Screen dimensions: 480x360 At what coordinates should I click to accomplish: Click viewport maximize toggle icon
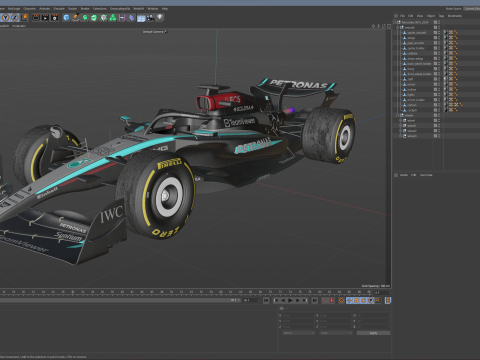click(x=389, y=26)
